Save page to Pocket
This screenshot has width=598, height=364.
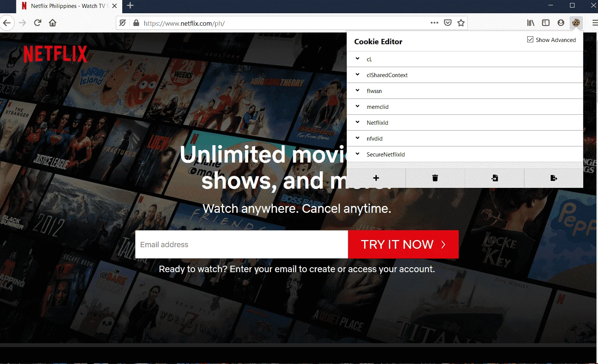point(448,23)
